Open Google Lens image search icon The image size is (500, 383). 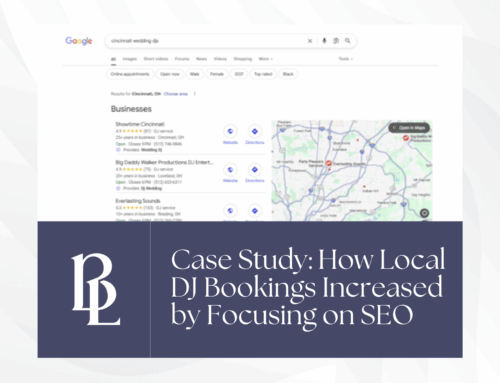336,41
